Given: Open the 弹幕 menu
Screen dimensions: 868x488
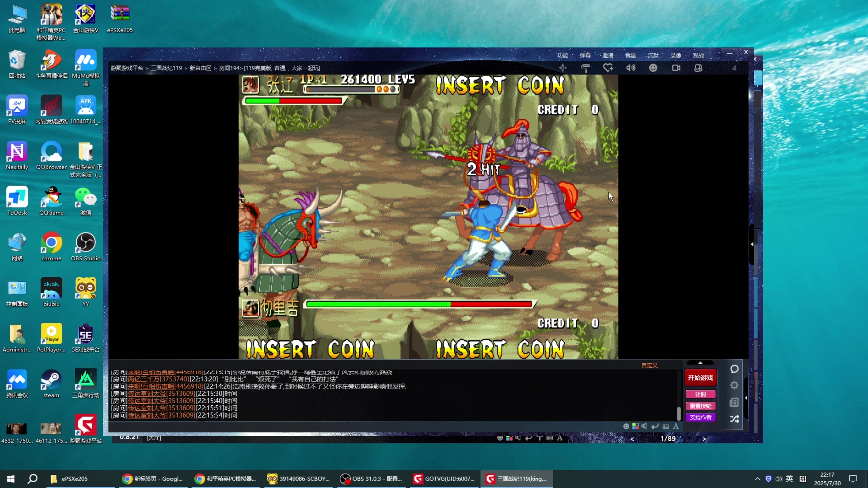Looking at the screenshot, I should point(585,55).
